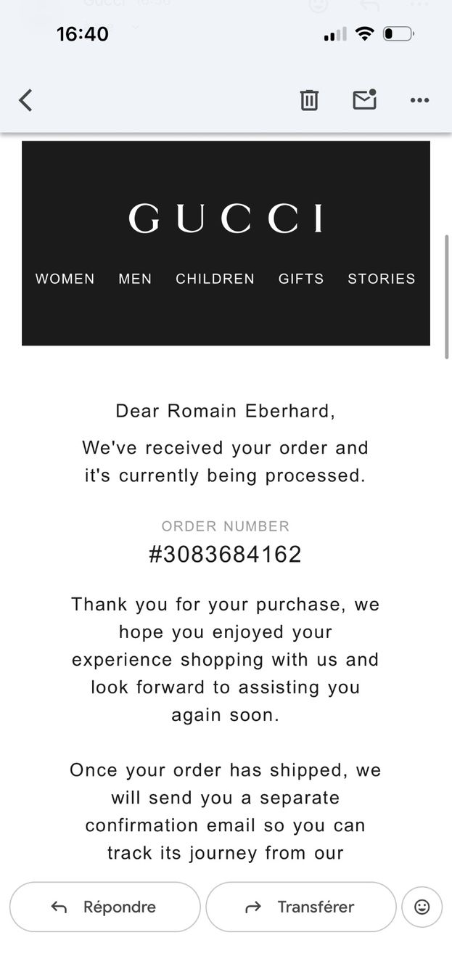The image size is (452, 980).
Task: Open the three-dot more options menu
Action: tap(419, 100)
